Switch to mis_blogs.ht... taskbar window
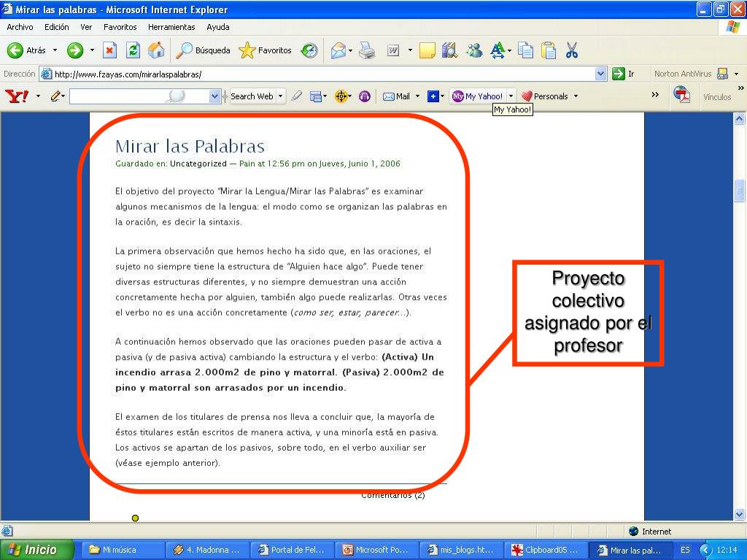 coord(461,550)
